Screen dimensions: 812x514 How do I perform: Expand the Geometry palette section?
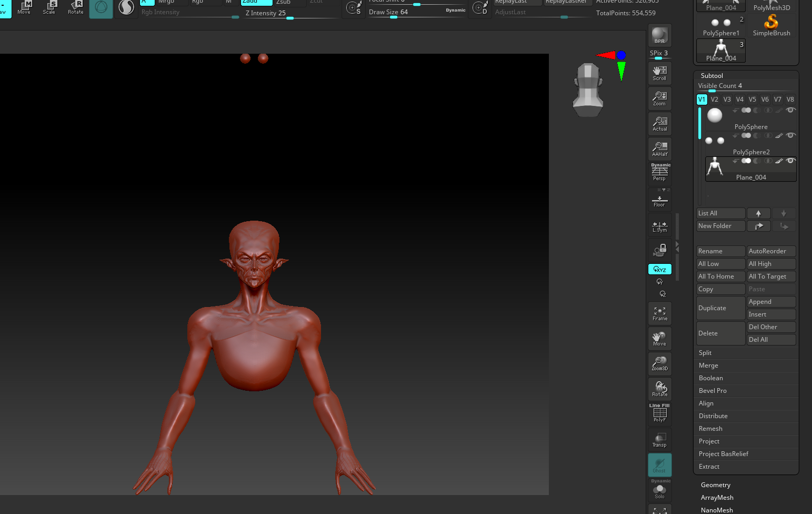tap(715, 485)
